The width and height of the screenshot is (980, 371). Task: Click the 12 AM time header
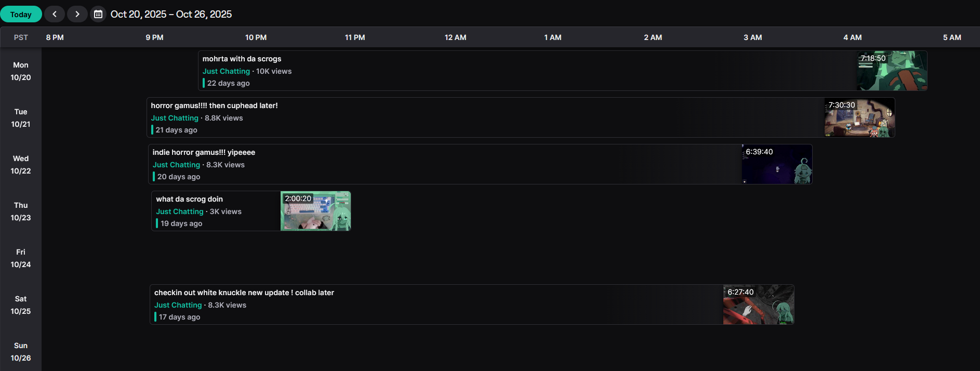click(455, 37)
